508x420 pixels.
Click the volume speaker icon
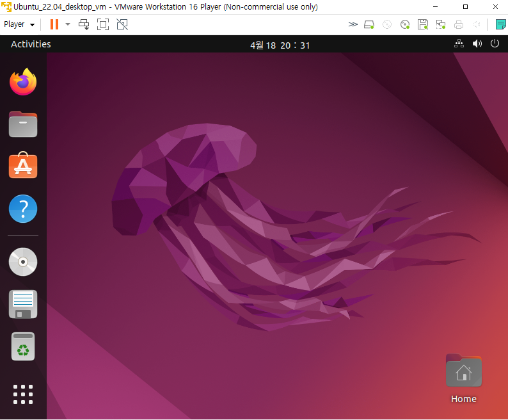coord(477,44)
